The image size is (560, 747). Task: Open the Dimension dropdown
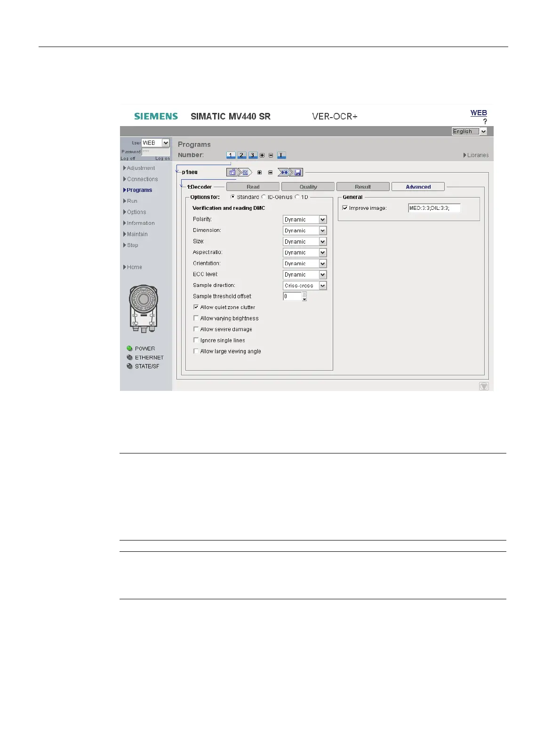coord(305,230)
